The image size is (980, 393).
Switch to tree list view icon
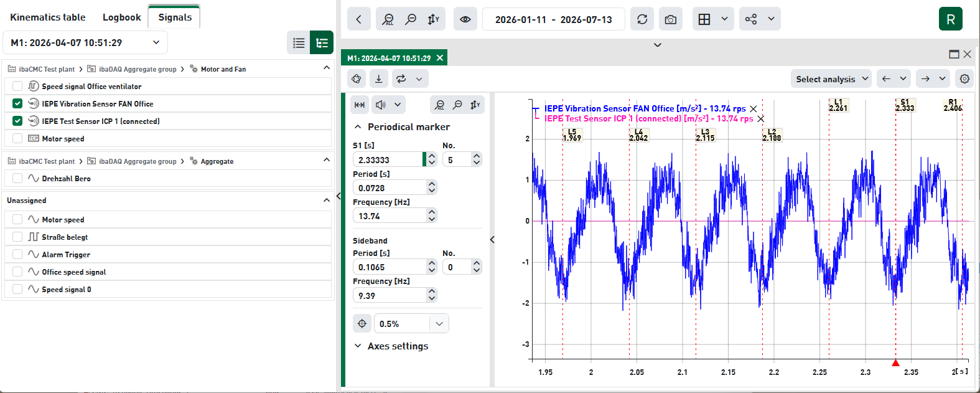click(322, 43)
